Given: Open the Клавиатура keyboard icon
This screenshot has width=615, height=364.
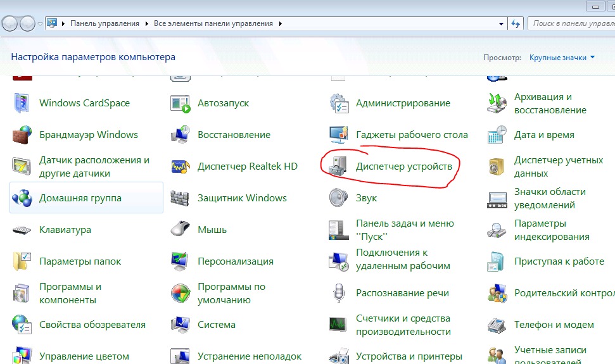Looking at the screenshot, I should tap(22, 230).
